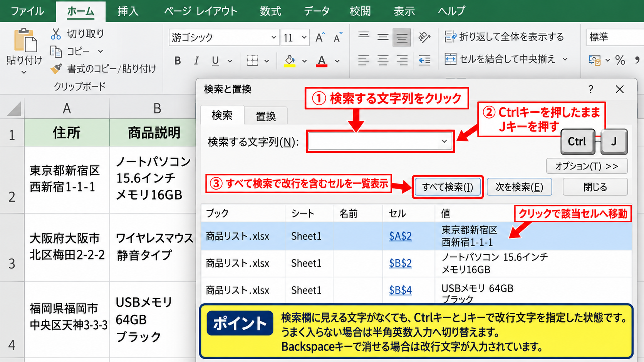Apply the red Font Color

click(x=322, y=61)
